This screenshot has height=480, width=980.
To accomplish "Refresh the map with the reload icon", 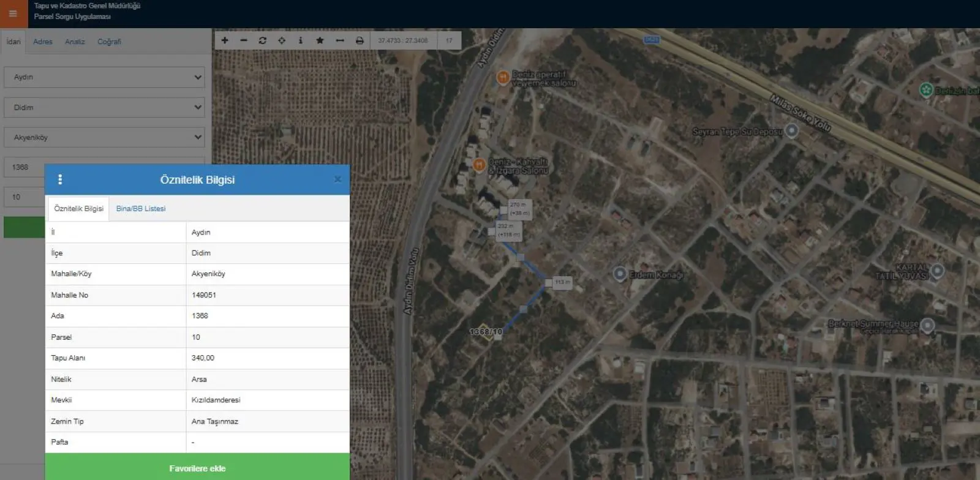I will click(x=263, y=40).
